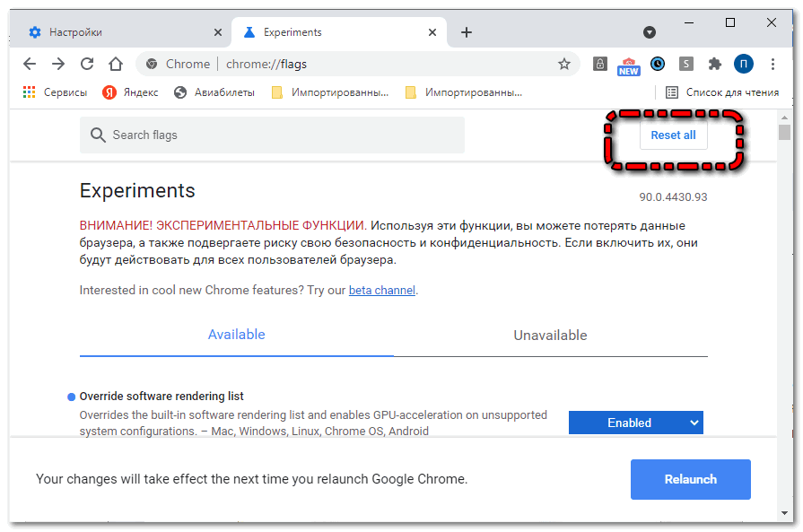Bookmark this page with the star icon
This screenshot has height=532, width=803.
(563, 64)
